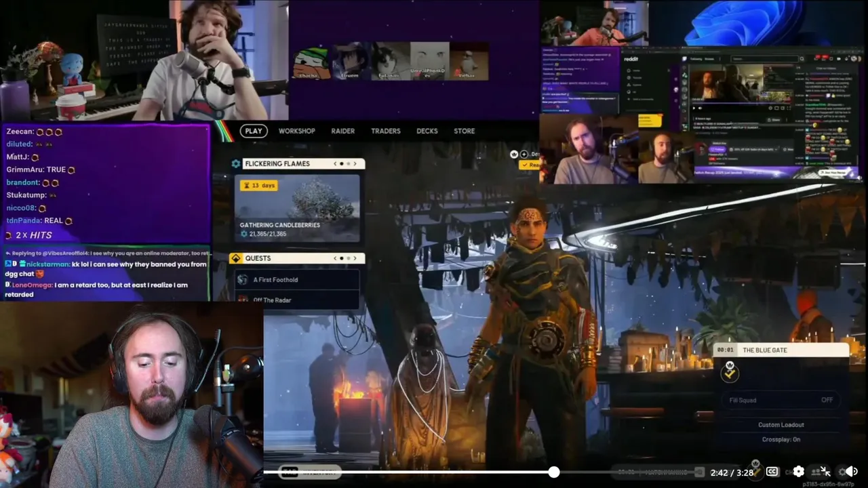Image resolution: width=868 pixels, height=488 pixels.
Task: Go to previous Flickering Flames page
Action: point(334,163)
